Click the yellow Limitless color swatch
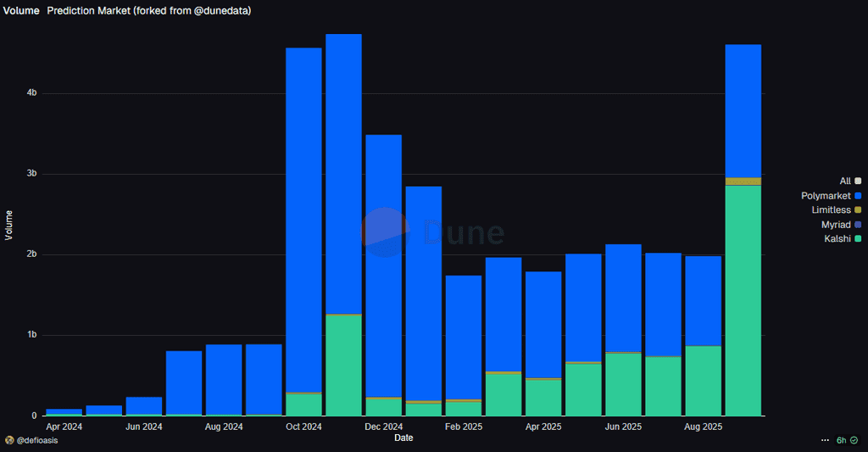The image size is (868, 452). pos(858,210)
